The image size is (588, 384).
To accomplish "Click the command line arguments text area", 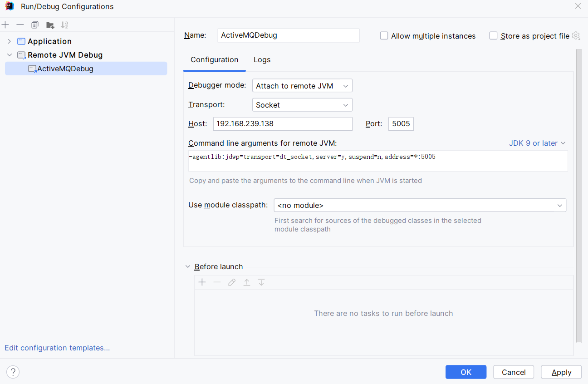I will click(378, 161).
